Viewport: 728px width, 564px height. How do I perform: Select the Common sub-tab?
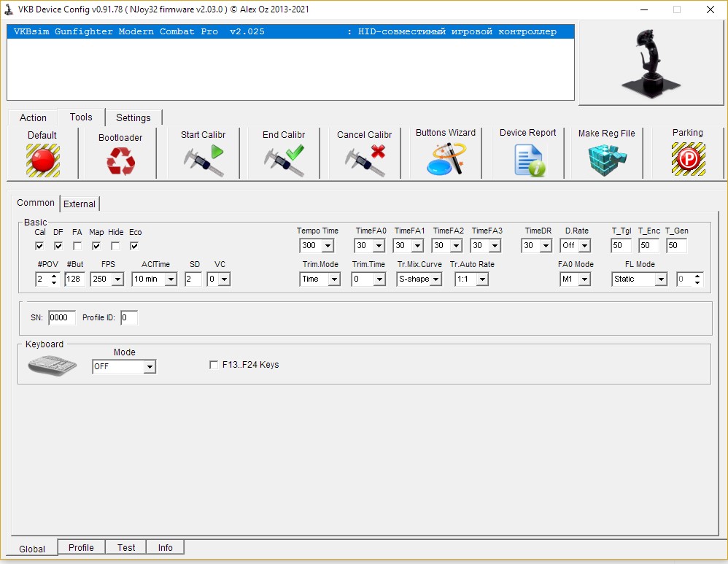coord(36,203)
